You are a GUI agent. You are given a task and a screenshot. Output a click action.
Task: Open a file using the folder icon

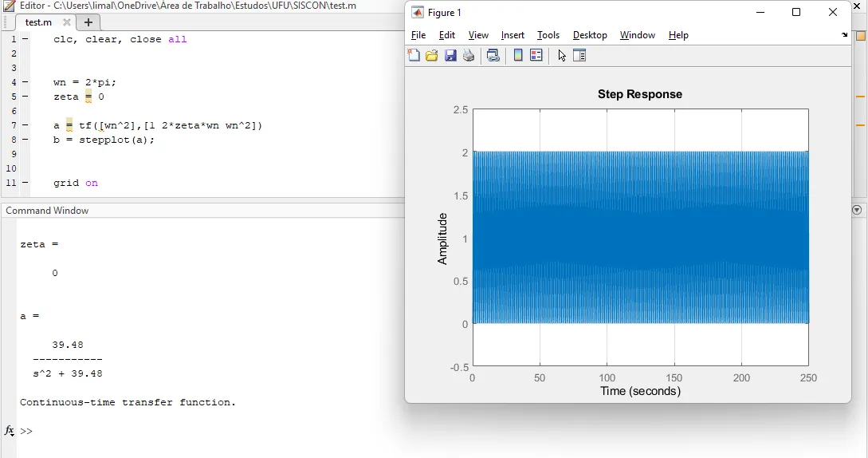432,55
